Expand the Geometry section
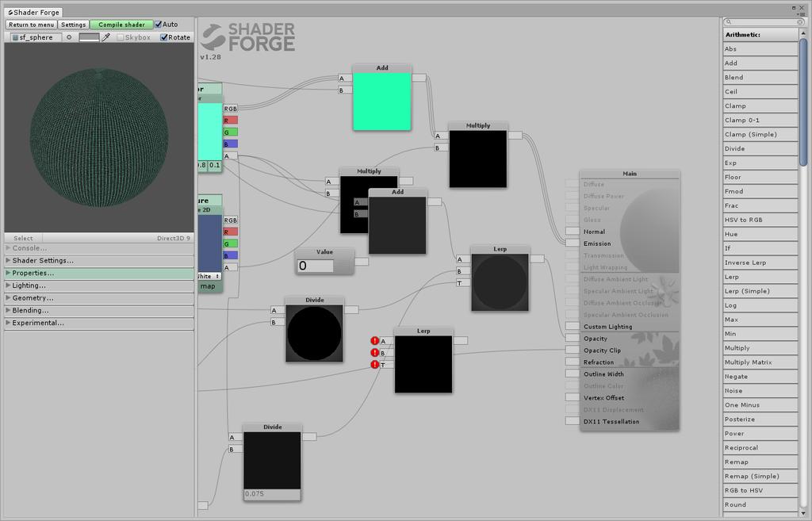Image resolution: width=812 pixels, height=521 pixels. [x=99, y=298]
